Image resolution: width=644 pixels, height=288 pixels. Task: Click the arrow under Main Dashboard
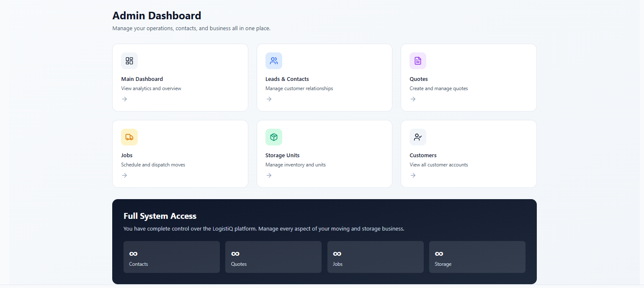[125, 99]
